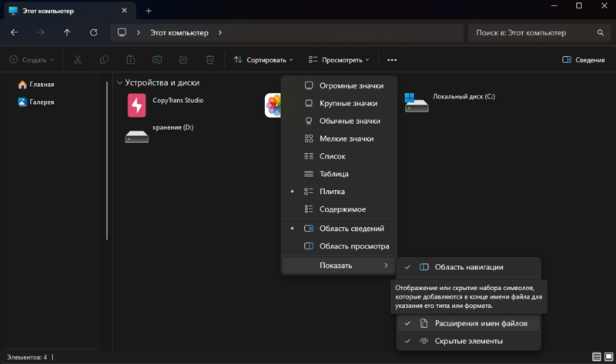The width and height of the screenshot is (616, 364).
Task: Click the Delete trash icon
Action: pos(209,60)
